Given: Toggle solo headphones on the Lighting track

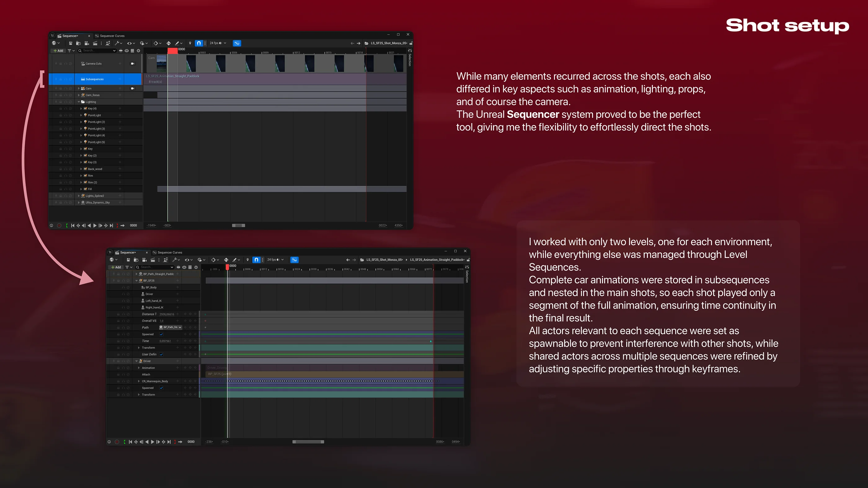Looking at the screenshot, I should [66, 102].
